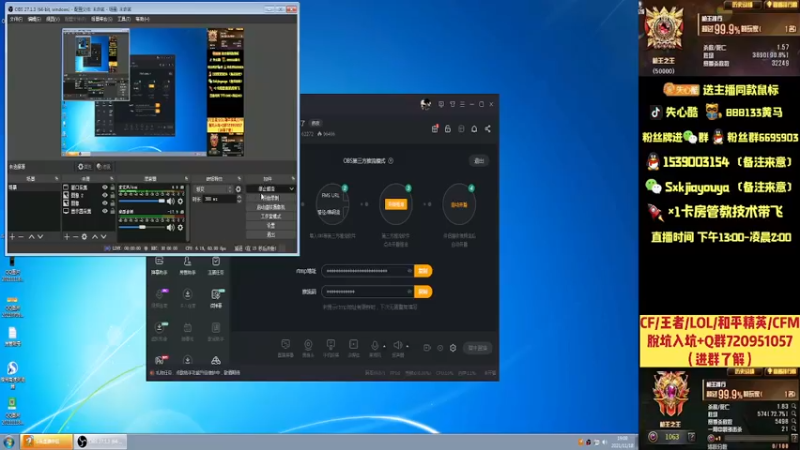Image resolution: width=800 pixels, height=450 pixels.
Task: Open transition settings gear in OBS
Action: [238, 189]
